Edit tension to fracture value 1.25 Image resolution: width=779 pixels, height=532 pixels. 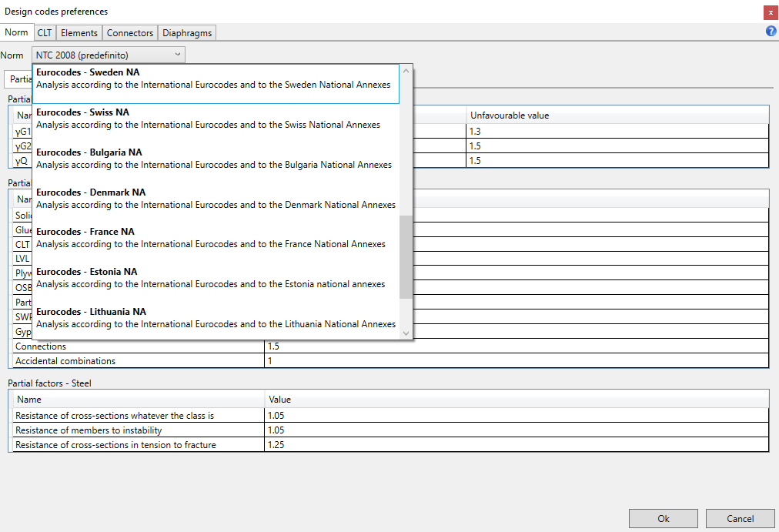(x=517, y=444)
